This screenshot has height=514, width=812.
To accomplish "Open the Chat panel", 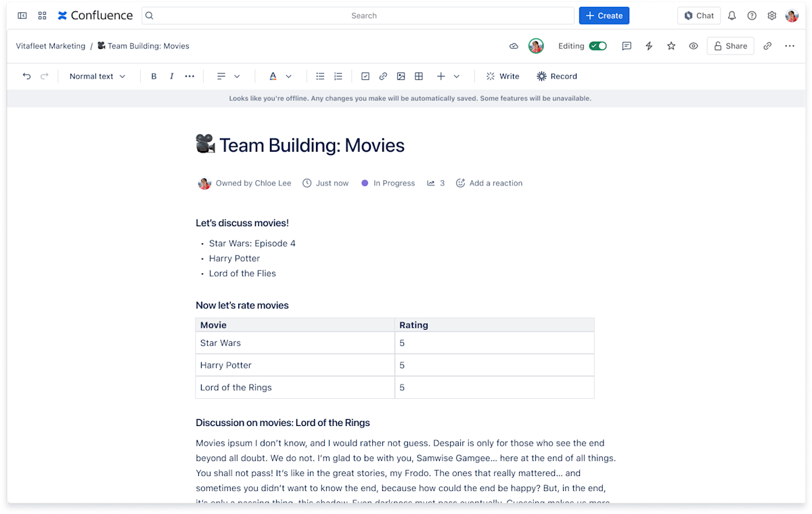I will click(x=699, y=16).
